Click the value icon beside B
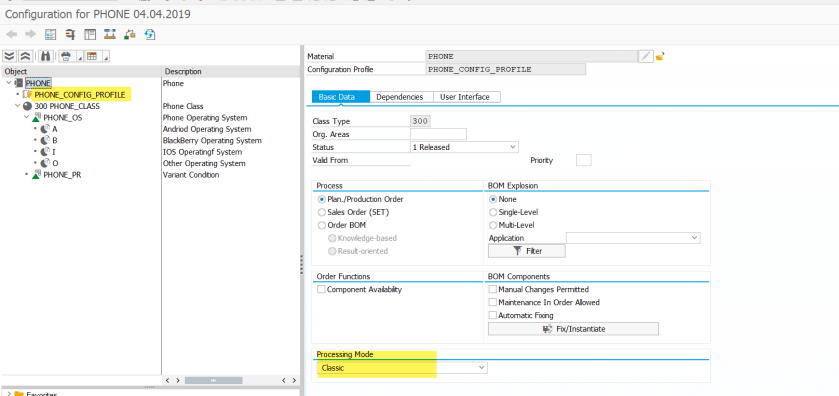 pyautogui.click(x=45, y=140)
